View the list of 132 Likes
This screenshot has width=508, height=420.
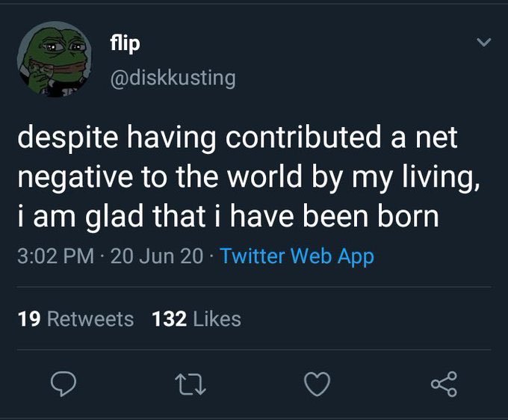pos(196,319)
